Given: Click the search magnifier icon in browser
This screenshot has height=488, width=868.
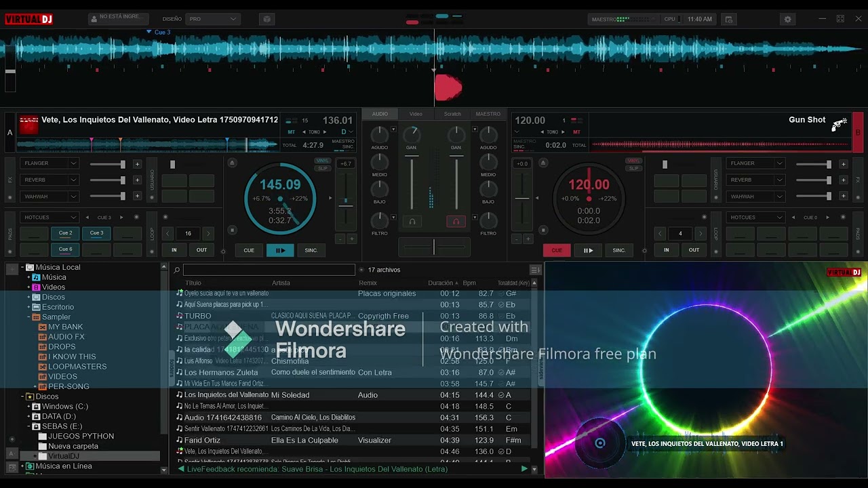Looking at the screenshot, I should [x=176, y=270].
